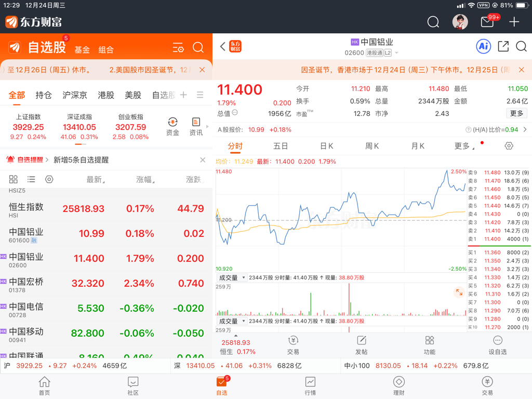Close the Hong Kong holiday notice on right
Image resolution: width=532 pixels, height=399 pixels.
point(522,70)
